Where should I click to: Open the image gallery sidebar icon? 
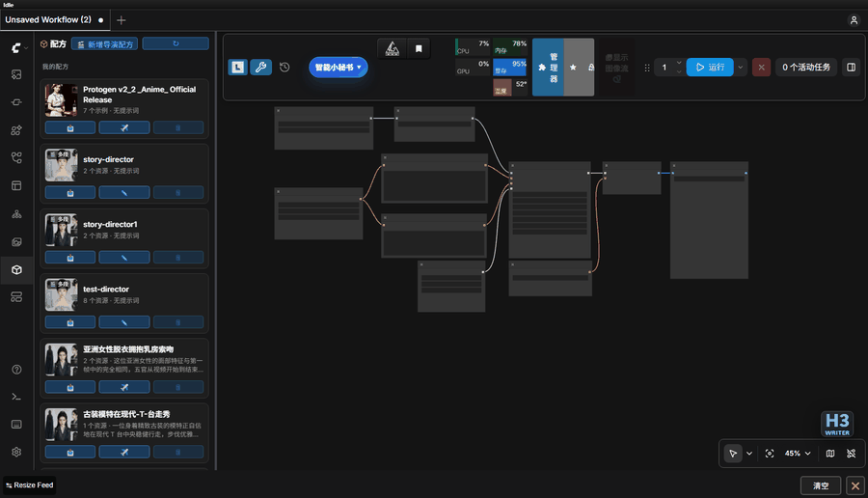[16, 241]
